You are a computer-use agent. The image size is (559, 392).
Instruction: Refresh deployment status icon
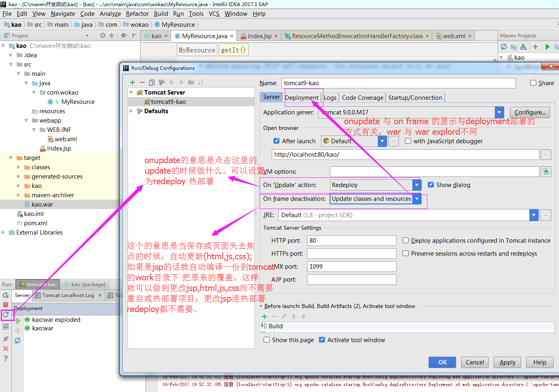(17, 340)
